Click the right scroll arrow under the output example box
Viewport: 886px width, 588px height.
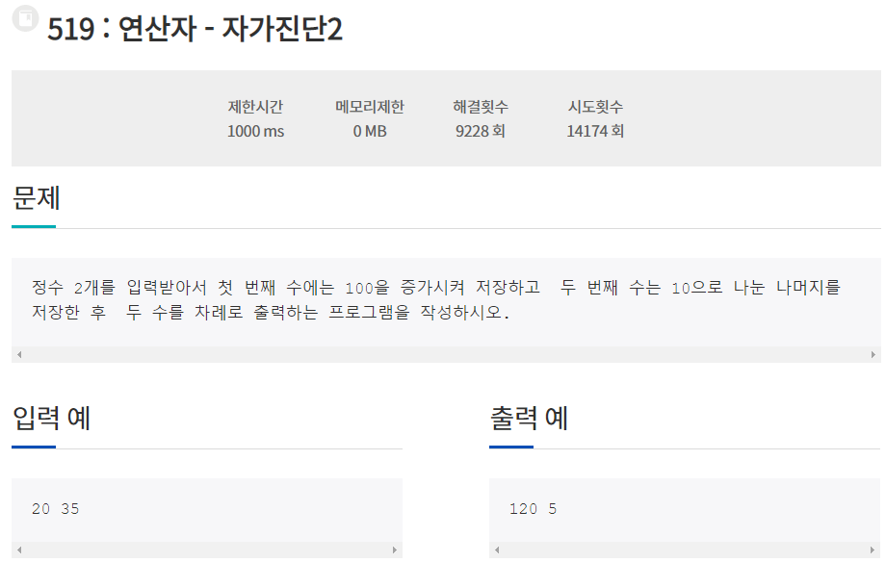pyautogui.click(x=872, y=550)
